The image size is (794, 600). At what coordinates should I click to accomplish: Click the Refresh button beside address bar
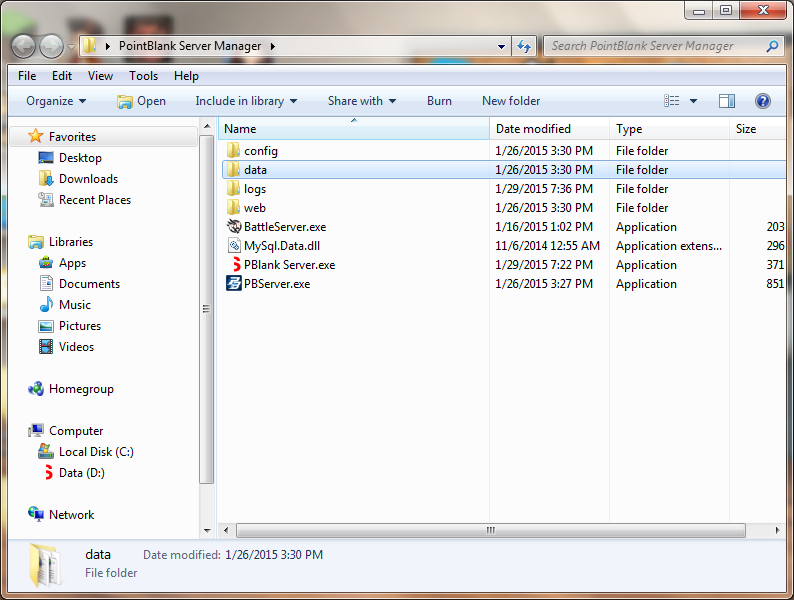[x=524, y=47]
